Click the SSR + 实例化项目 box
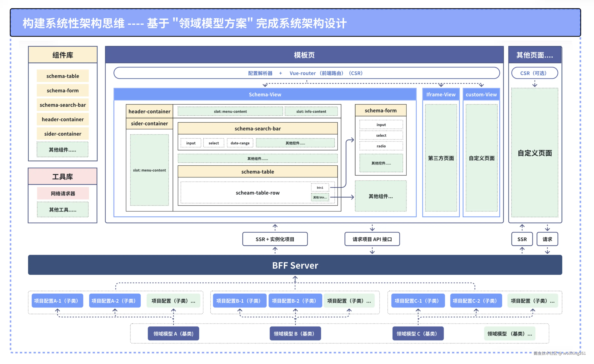The image size is (594, 364). pos(275,239)
